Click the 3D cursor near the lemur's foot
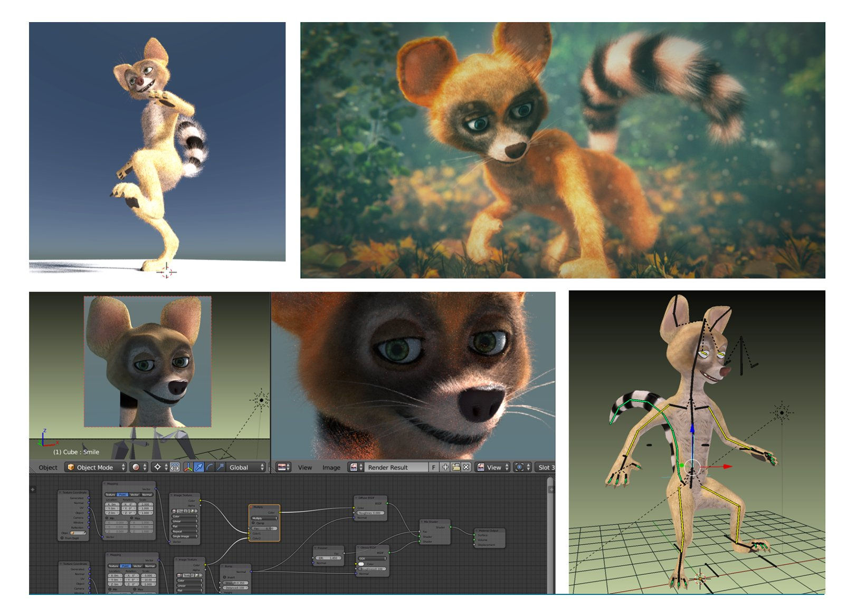The image size is (856, 616). coord(166,271)
